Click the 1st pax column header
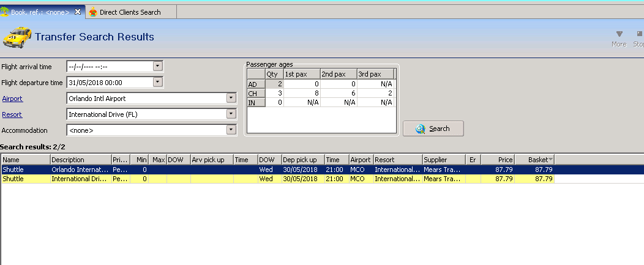The height and width of the screenshot is (265, 644). (302, 75)
